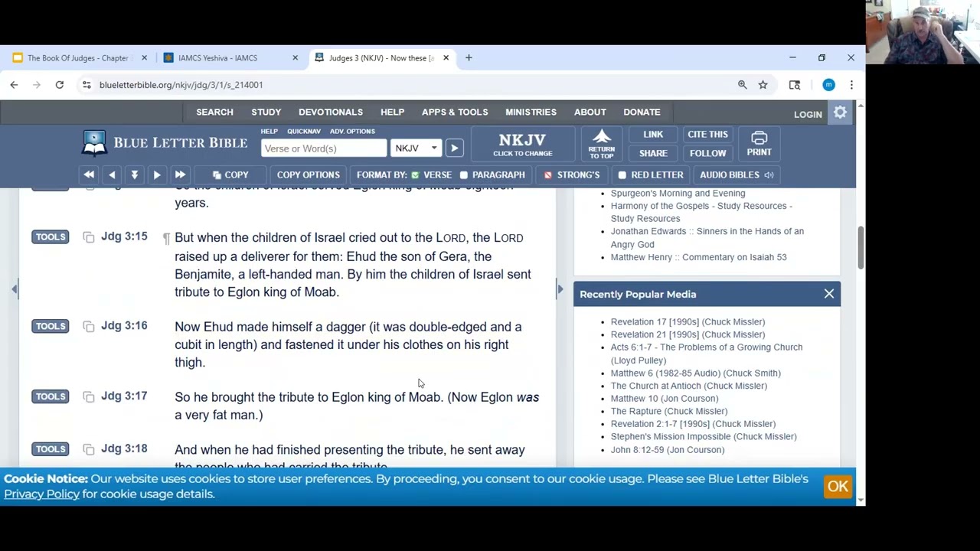Click the FOLLOW button
Image resolution: width=980 pixels, height=551 pixels.
click(x=707, y=153)
